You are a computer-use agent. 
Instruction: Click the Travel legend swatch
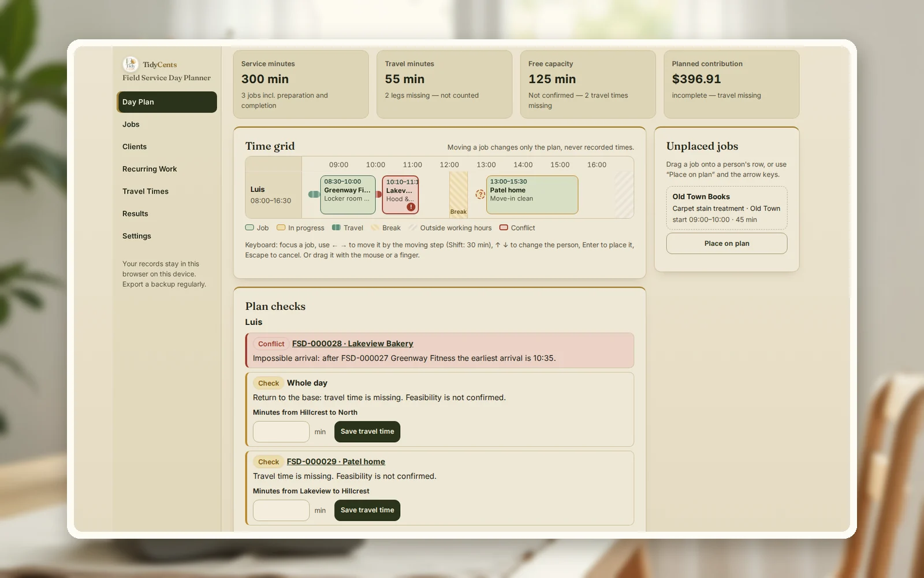coord(336,228)
